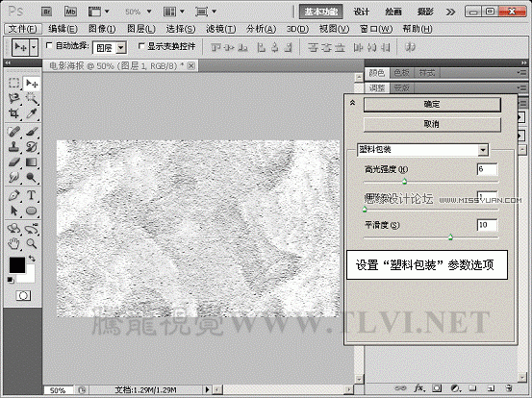Launch Mini Bridge from the application bar

click(70, 12)
